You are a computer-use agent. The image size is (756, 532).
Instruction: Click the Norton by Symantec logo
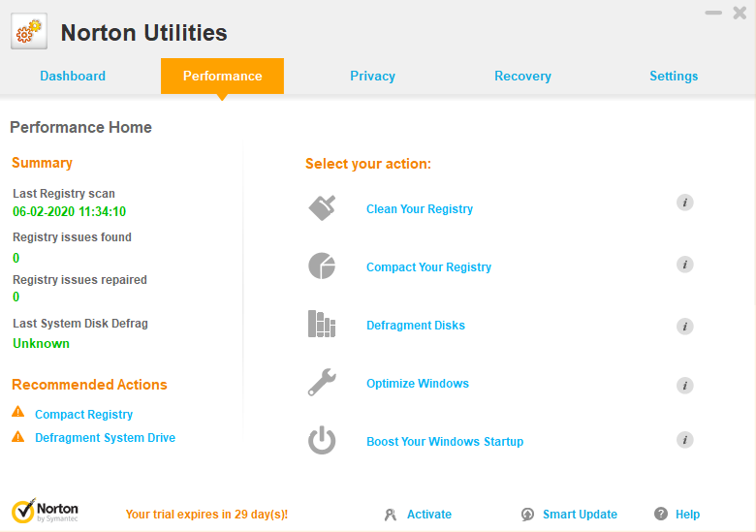coord(45,512)
